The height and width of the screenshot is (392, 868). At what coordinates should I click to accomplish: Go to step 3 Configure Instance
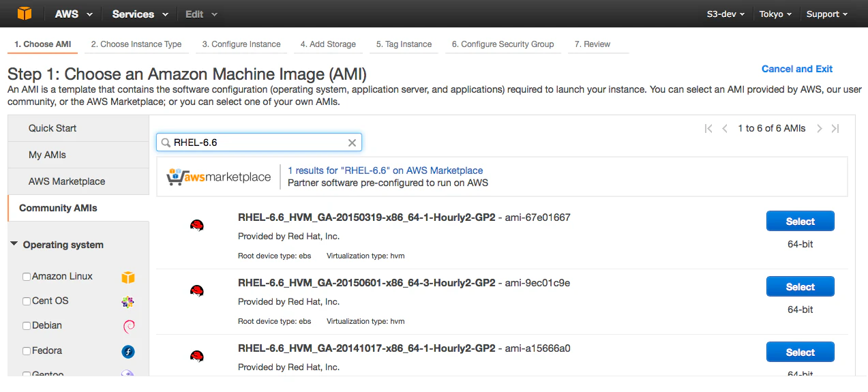(x=241, y=44)
